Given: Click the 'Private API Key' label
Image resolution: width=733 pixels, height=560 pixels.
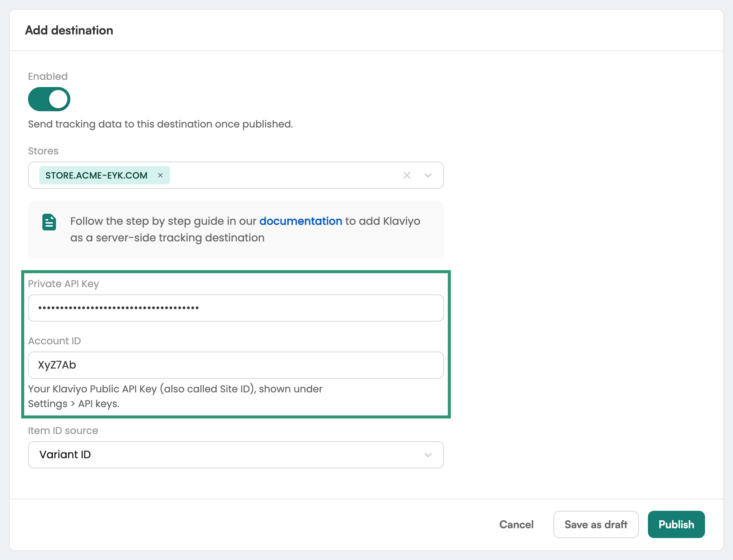Looking at the screenshot, I should [64, 284].
